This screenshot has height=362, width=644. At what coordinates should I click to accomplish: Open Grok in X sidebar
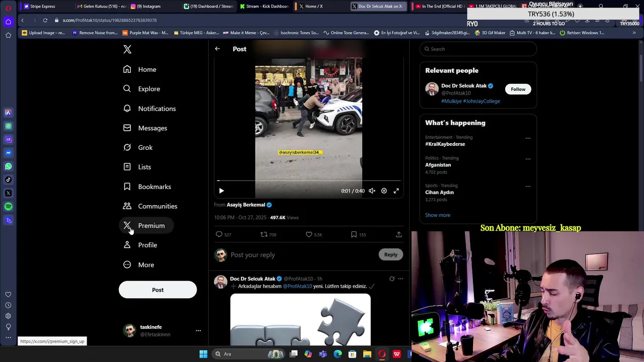[x=138, y=148]
